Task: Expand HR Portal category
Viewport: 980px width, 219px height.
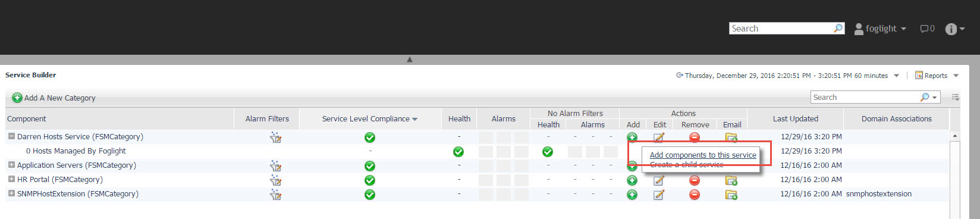Action: [11, 179]
